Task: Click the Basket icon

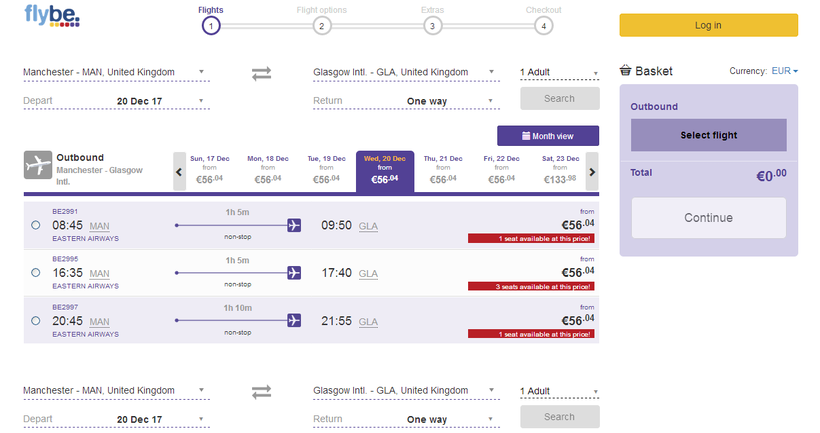Action: tap(625, 71)
